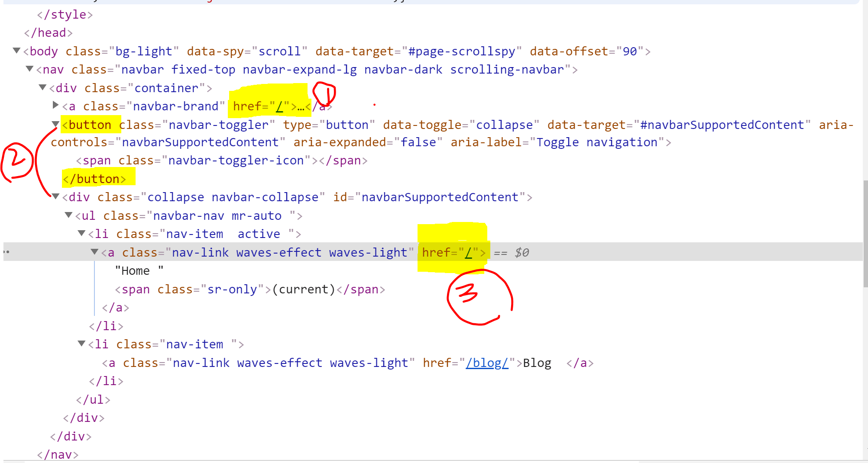
Task: Collapse the Blog nav-item li
Action: [x=81, y=344]
